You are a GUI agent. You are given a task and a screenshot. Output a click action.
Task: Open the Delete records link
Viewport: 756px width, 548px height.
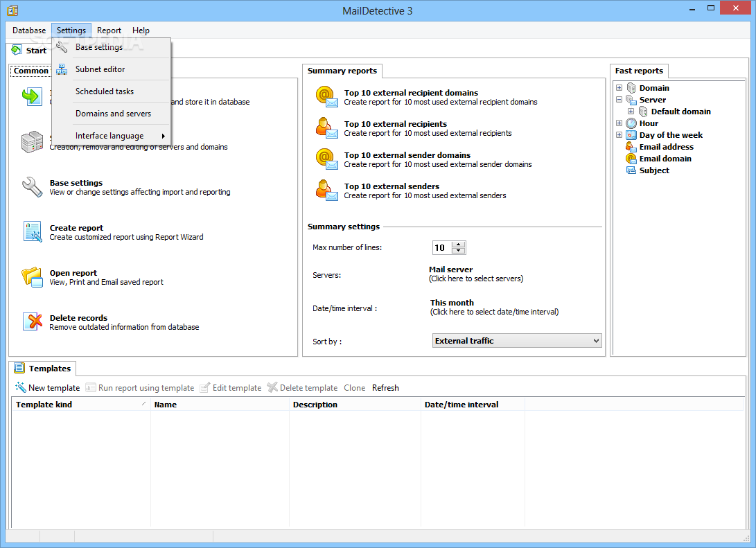point(78,318)
